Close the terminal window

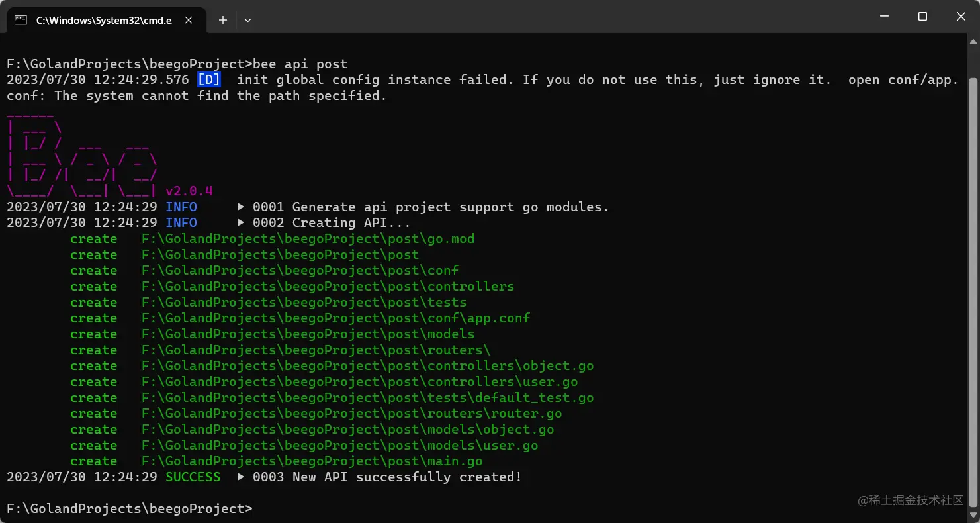pyautogui.click(x=960, y=17)
